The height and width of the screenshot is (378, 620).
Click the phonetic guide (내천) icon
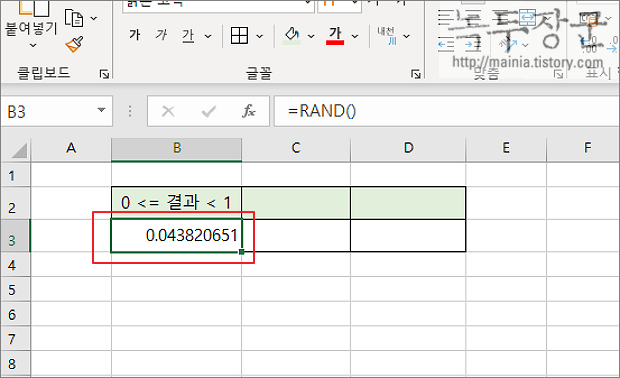387,36
